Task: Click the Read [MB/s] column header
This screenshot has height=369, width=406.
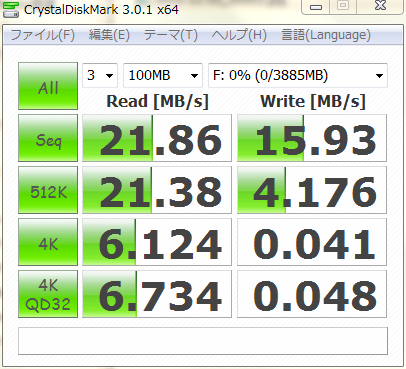Action: [x=157, y=101]
